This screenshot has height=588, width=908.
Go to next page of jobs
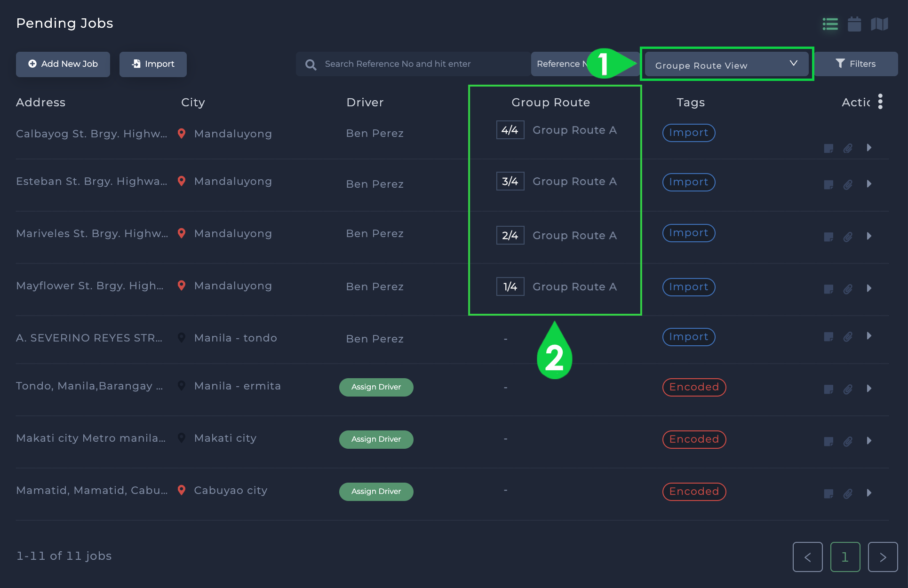pos(883,557)
